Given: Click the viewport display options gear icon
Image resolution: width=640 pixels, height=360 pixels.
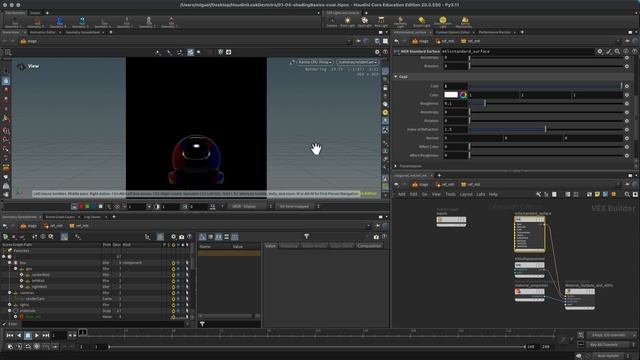Looking at the screenshot, I should [377, 52].
